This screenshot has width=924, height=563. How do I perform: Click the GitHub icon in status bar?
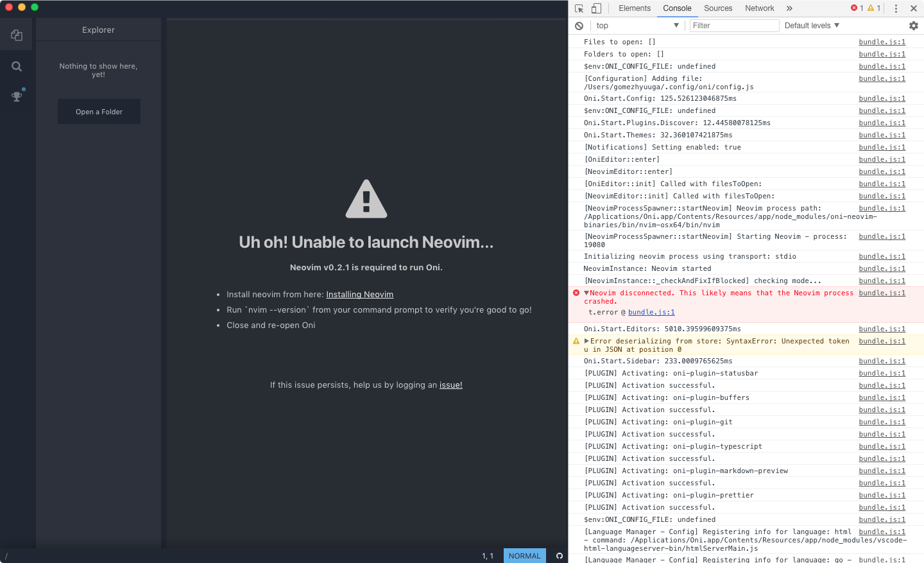pos(560,556)
